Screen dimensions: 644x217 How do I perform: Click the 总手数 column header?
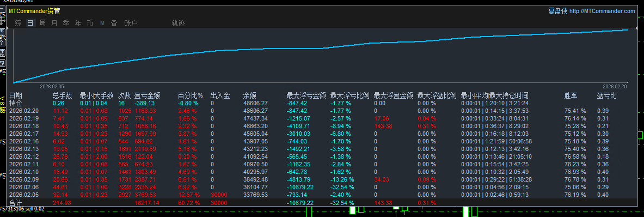pyautogui.click(x=63, y=96)
